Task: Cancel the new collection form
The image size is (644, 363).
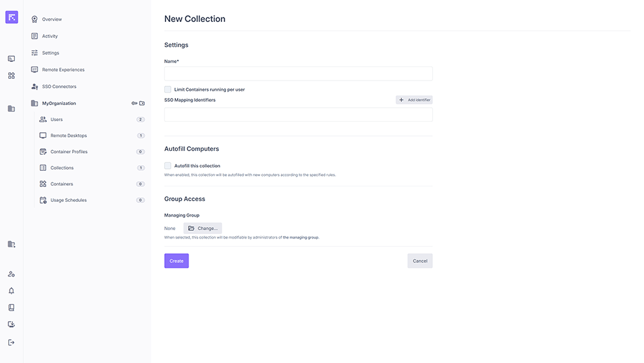Action: pos(420,260)
